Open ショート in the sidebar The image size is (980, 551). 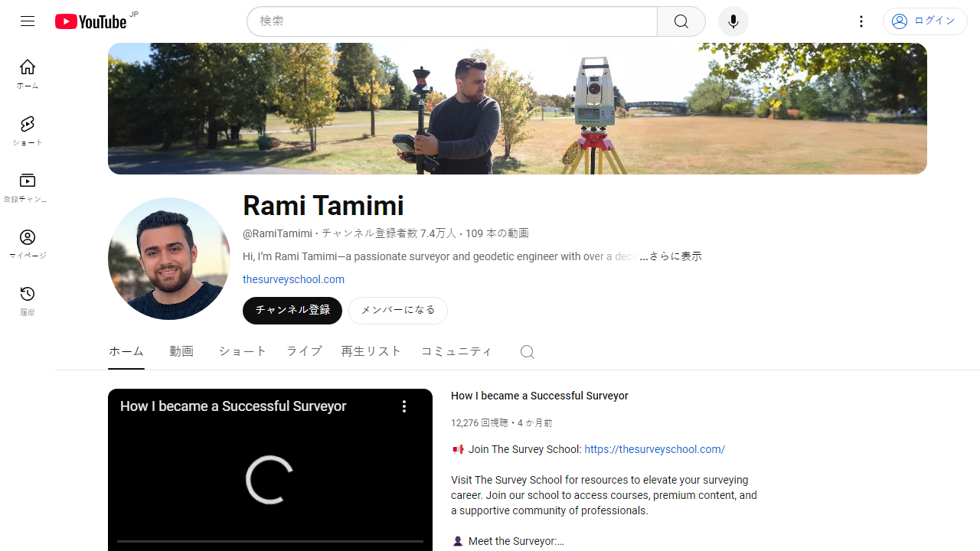(28, 131)
